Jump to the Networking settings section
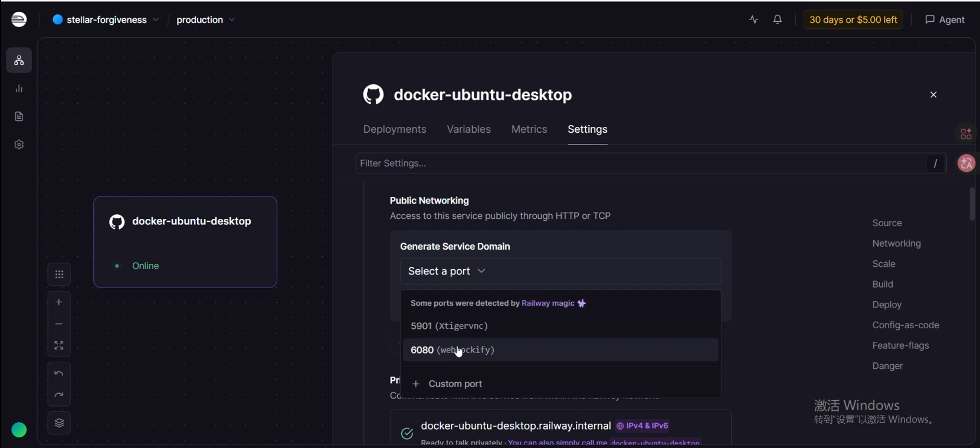Viewport: 980px width, 448px height. point(897,243)
